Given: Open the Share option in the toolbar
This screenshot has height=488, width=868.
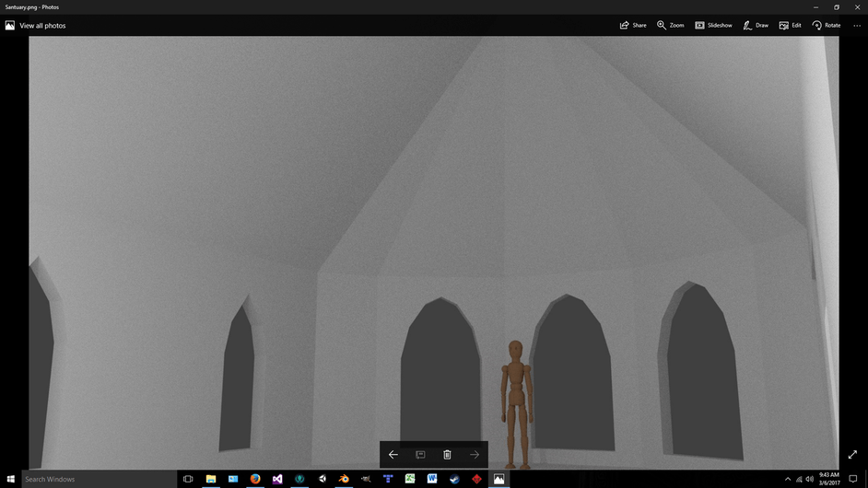Looking at the screenshot, I should point(633,26).
